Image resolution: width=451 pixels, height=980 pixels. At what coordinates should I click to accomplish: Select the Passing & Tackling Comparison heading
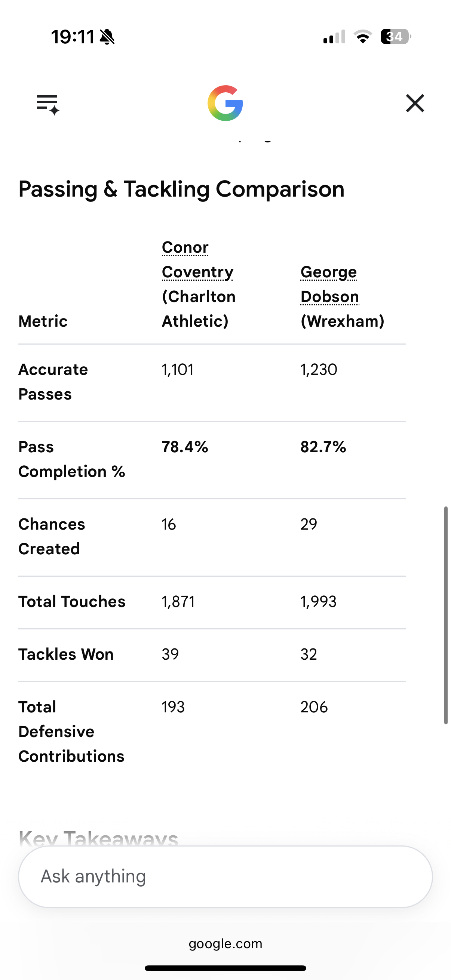pyautogui.click(x=181, y=189)
